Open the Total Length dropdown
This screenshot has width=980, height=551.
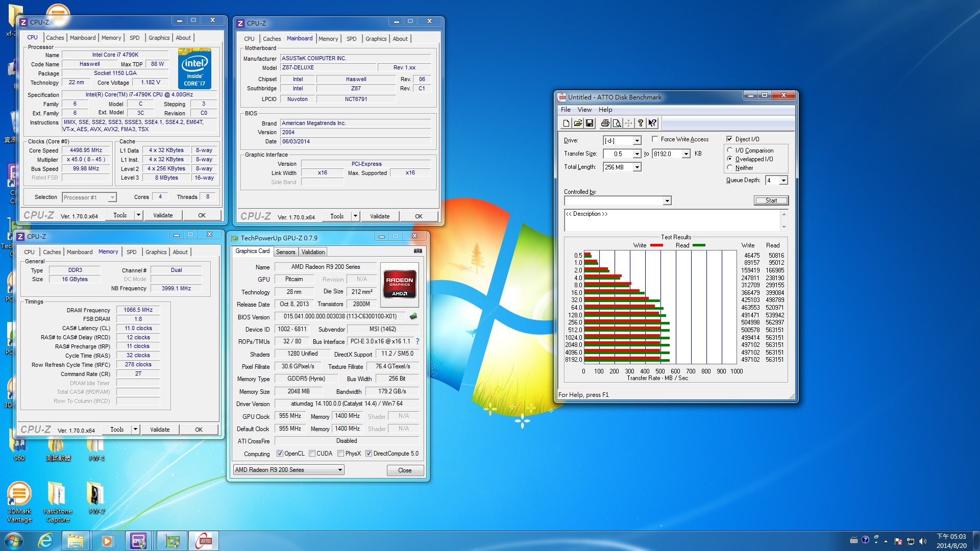[x=637, y=167]
